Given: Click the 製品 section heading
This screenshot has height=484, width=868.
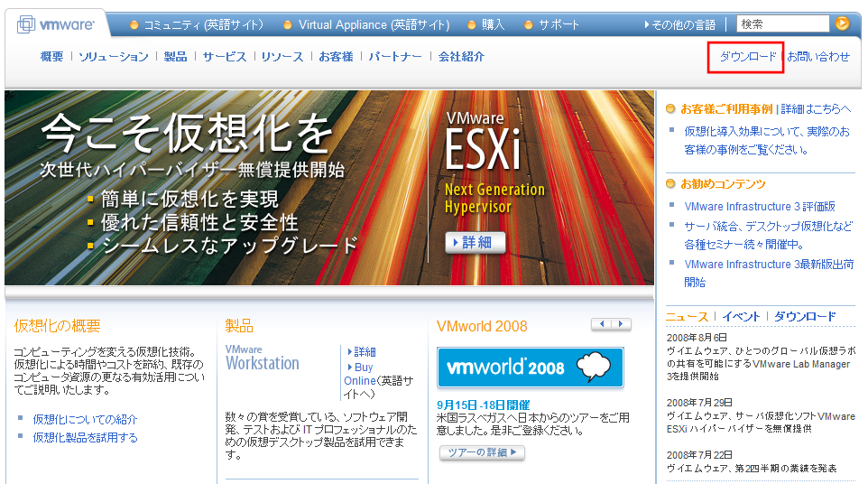Looking at the screenshot, I should pyautogui.click(x=239, y=326).
